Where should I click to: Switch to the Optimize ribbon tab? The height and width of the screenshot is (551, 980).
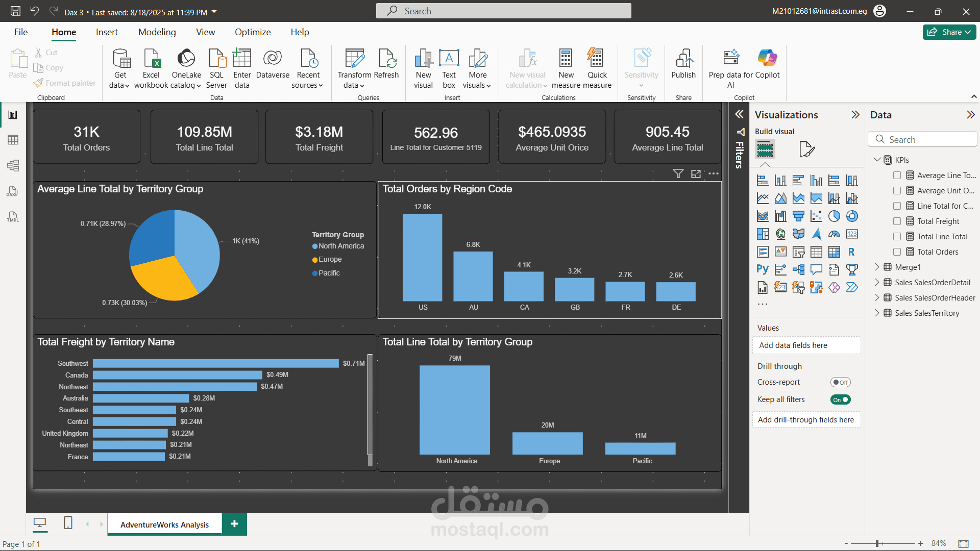[x=253, y=32]
